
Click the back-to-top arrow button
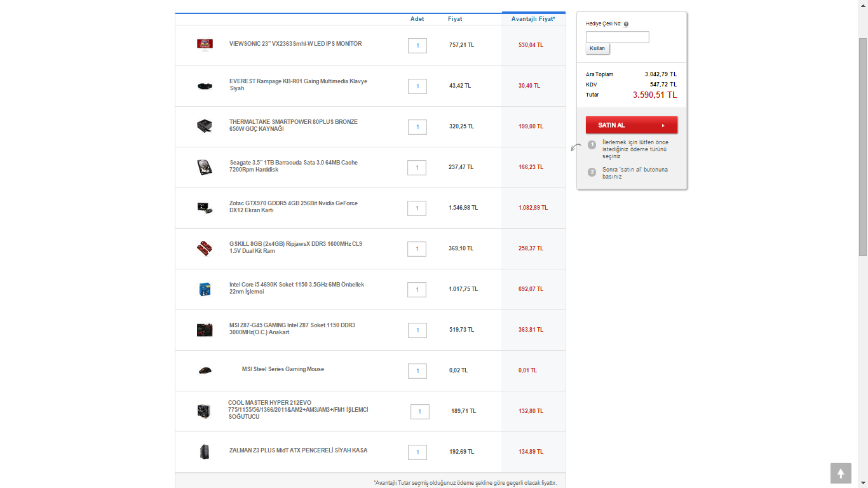[x=841, y=473]
